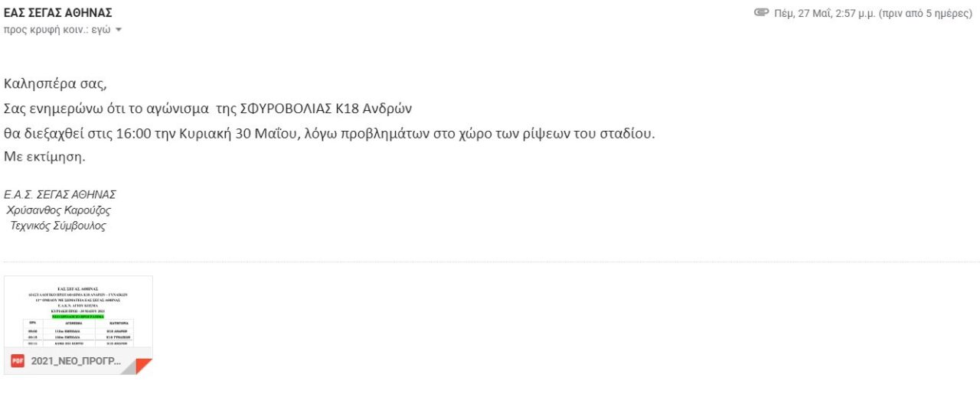Click the sentence with 16:00 την Κυριακή 30 Μαΐου
The height and width of the screenshot is (413, 980).
[330, 133]
